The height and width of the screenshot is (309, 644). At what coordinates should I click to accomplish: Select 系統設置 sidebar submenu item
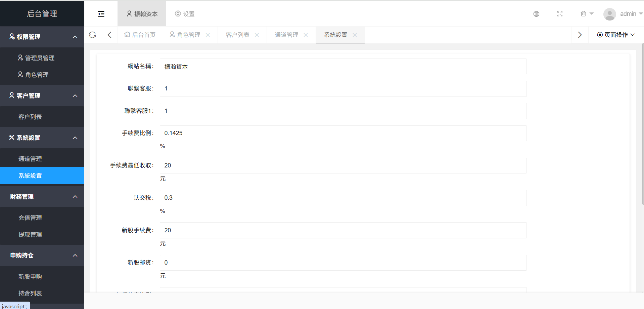click(42, 176)
